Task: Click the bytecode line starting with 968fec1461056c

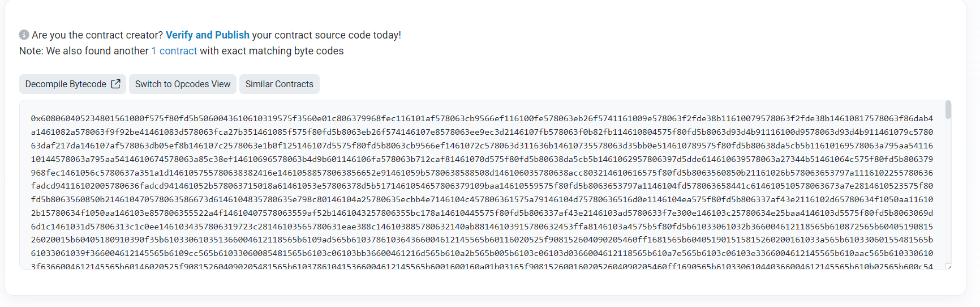Action: pyautogui.click(x=482, y=173)
